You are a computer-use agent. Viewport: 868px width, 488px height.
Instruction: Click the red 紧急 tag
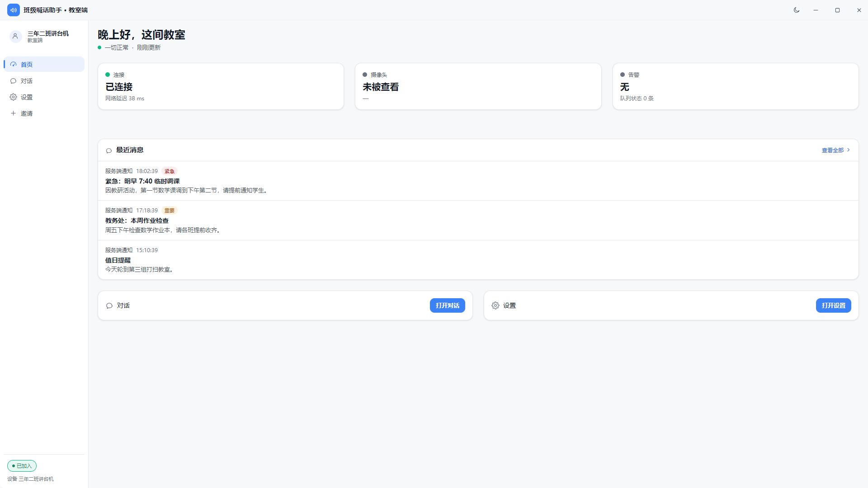pos(170,171)
